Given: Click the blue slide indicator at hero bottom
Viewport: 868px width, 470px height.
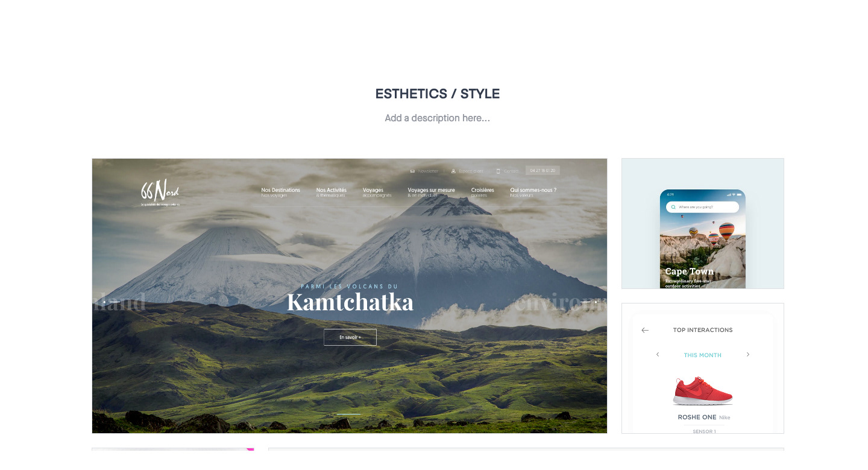Looking at the screenshot, I should 348,414.
